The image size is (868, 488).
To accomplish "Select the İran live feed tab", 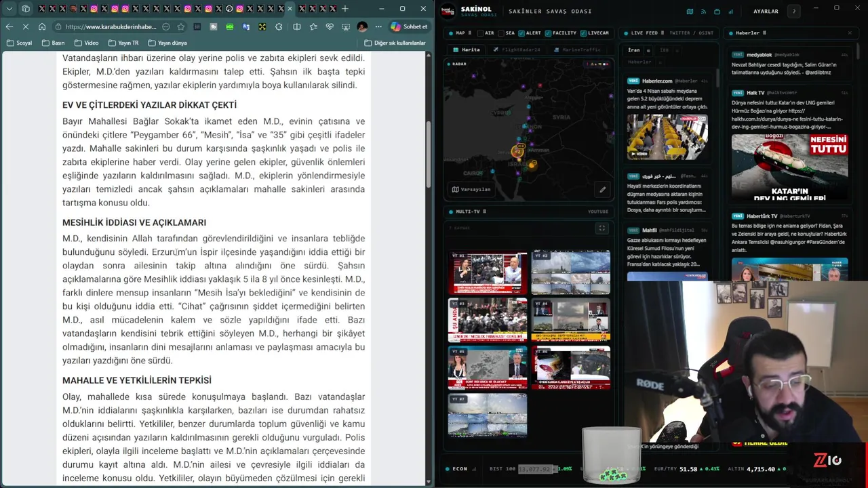I will coord(634,50).
